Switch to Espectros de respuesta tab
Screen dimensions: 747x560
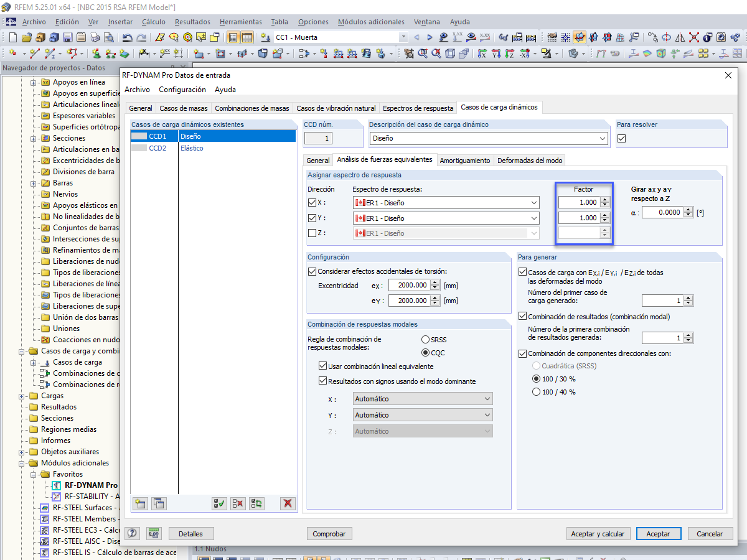point(418,108)
